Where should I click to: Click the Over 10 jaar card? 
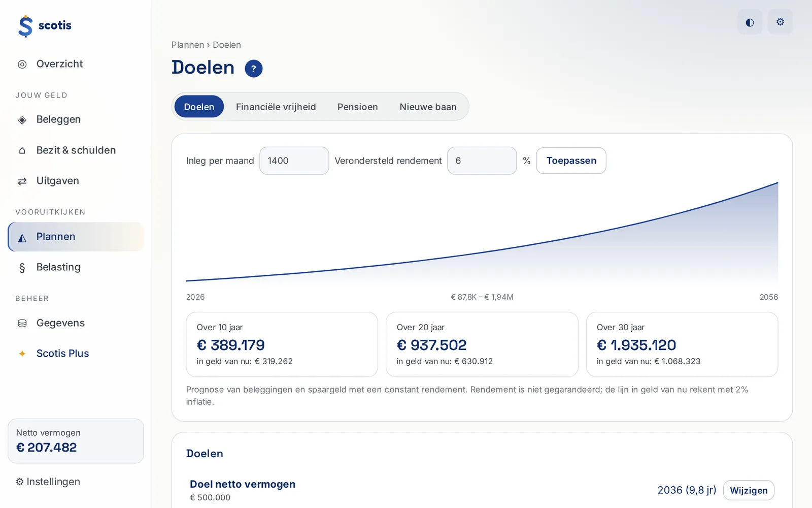coord(282,344)
